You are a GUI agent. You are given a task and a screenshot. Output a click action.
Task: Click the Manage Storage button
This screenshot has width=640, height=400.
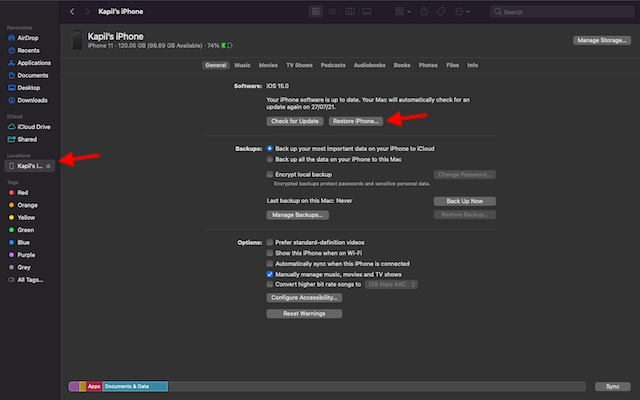(x=600, y=40)
